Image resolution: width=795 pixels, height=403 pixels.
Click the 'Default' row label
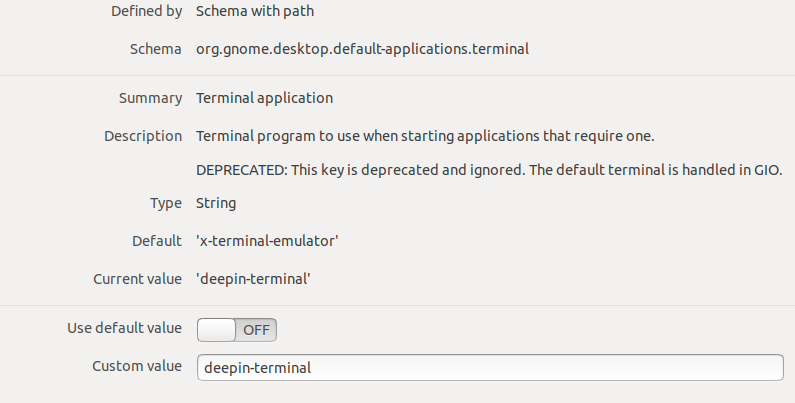pos(157,241)
